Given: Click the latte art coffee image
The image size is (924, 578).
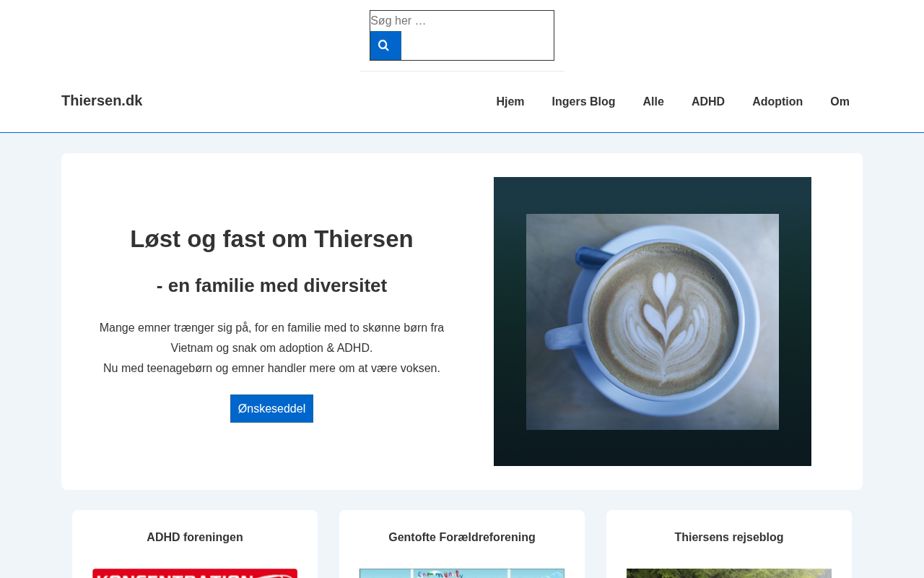Looking at the screenshot, I should 653,322.
